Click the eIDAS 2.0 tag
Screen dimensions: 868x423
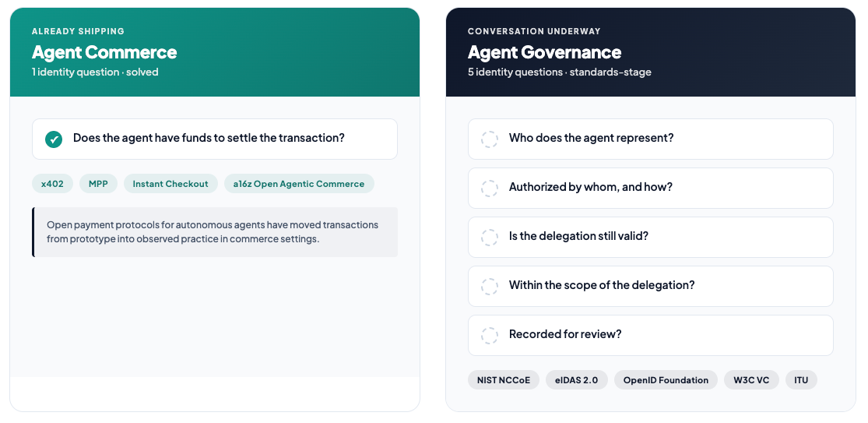point(577,380)
